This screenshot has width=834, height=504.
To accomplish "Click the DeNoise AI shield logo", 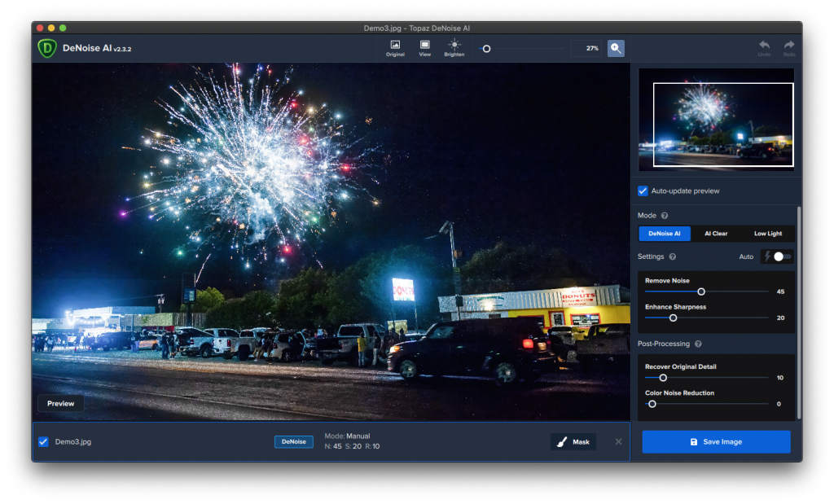I will pyautogui.click(x=46, y=48).
